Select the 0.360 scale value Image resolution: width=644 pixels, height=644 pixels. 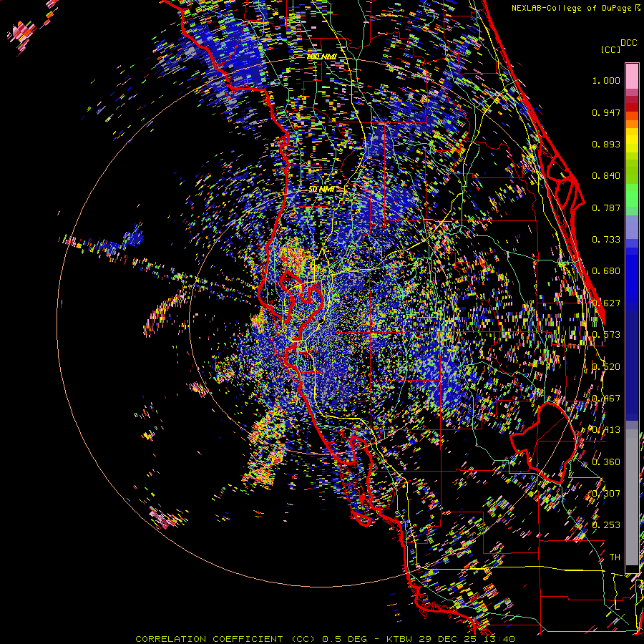pos(606,462)
